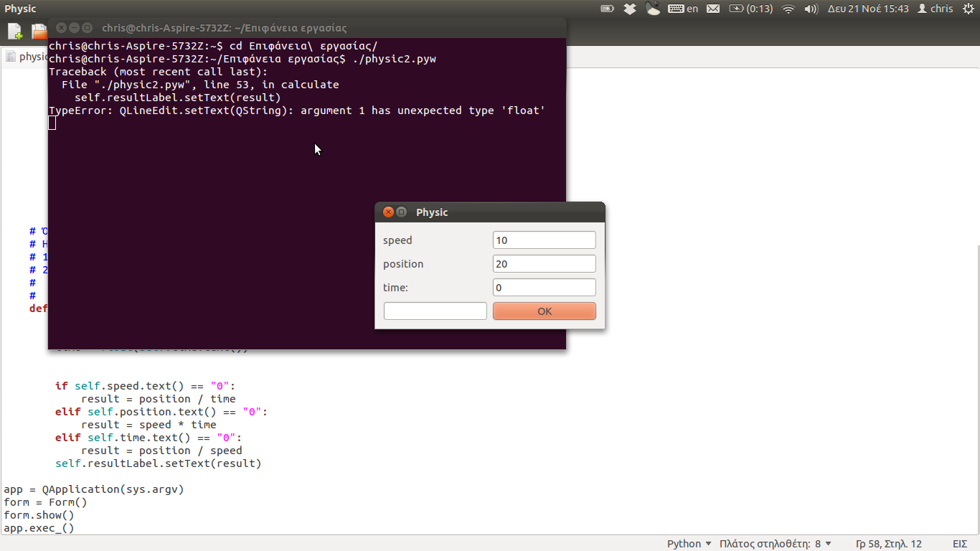Screen dimensions: 980x551
Task: Open the power session gear menu
Action: (968, 9)
